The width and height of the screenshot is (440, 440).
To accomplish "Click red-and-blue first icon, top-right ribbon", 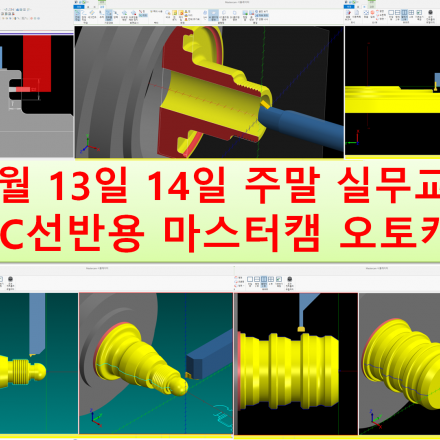I will (348, 13).
